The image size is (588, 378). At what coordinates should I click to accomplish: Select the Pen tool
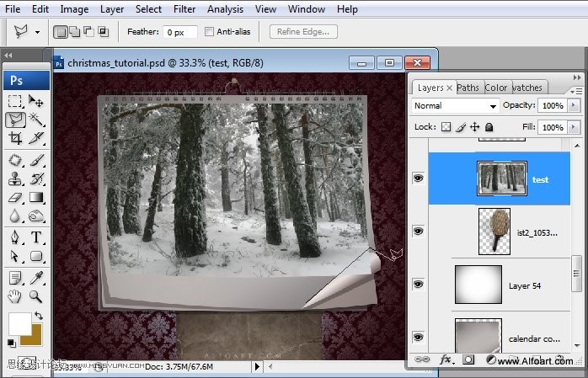15,237
